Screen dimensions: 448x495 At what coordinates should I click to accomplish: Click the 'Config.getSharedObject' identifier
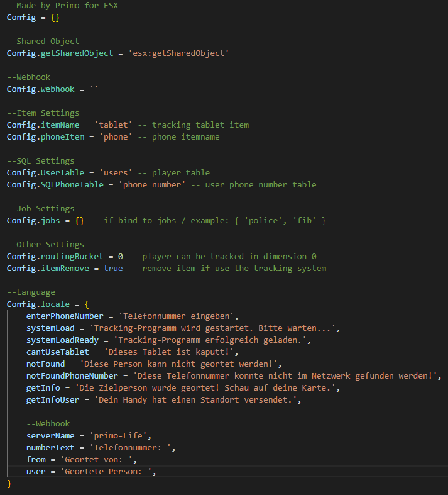60,53
